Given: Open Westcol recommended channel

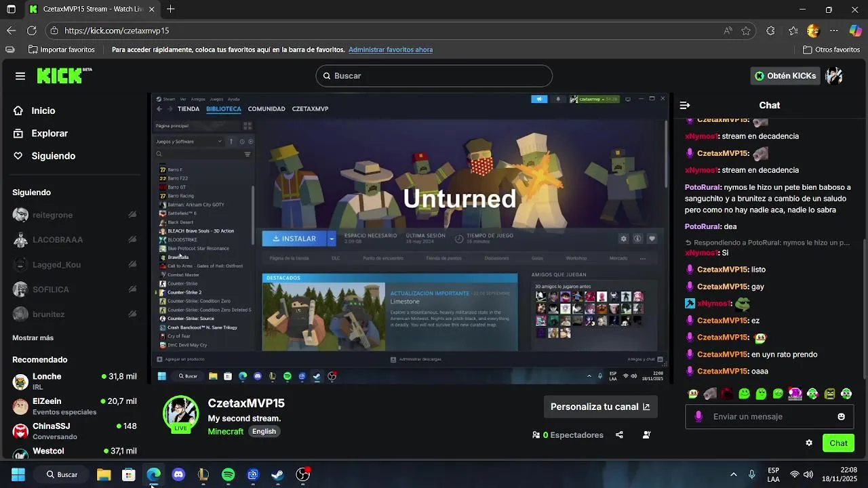Looking at the screenshot, I should 75,451.
